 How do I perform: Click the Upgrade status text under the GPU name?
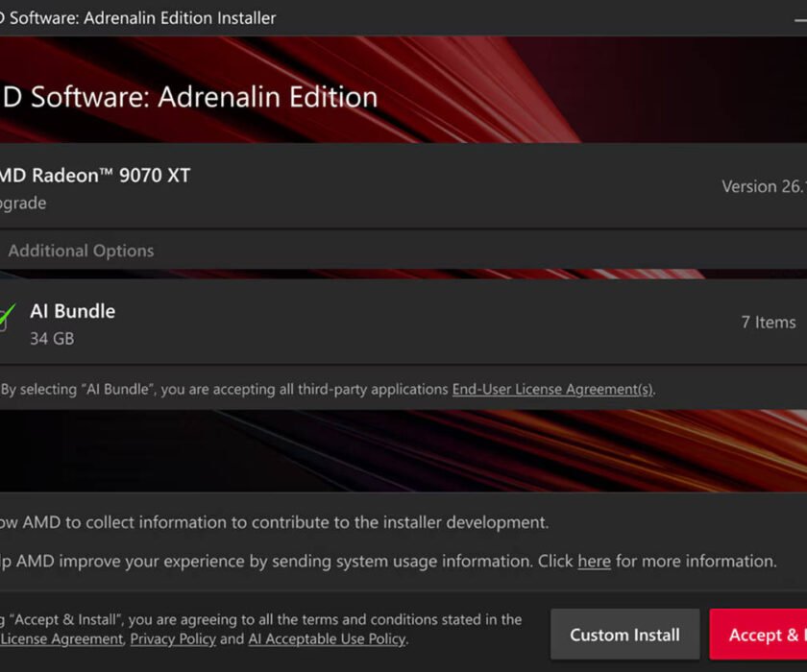click(23, 203)
